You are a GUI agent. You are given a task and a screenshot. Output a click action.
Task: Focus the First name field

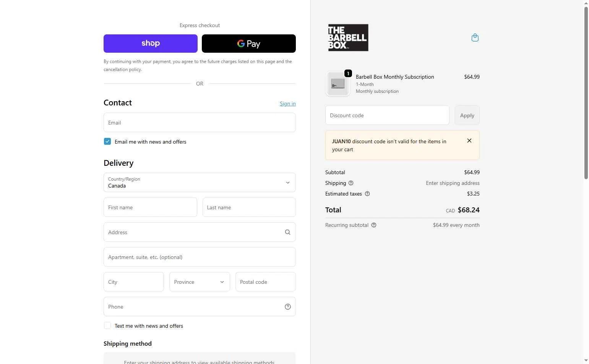point(150,207)
